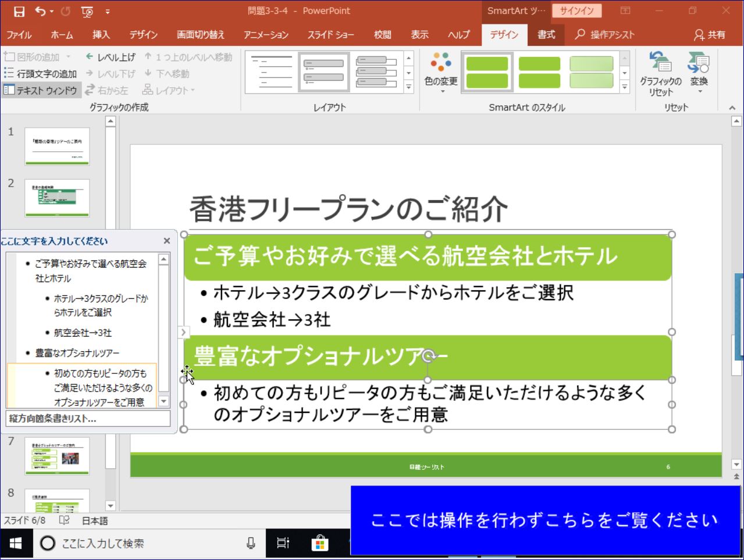744x560 pixels.
Task: Click the Convert (変換) icon
Action: [699, 73]
